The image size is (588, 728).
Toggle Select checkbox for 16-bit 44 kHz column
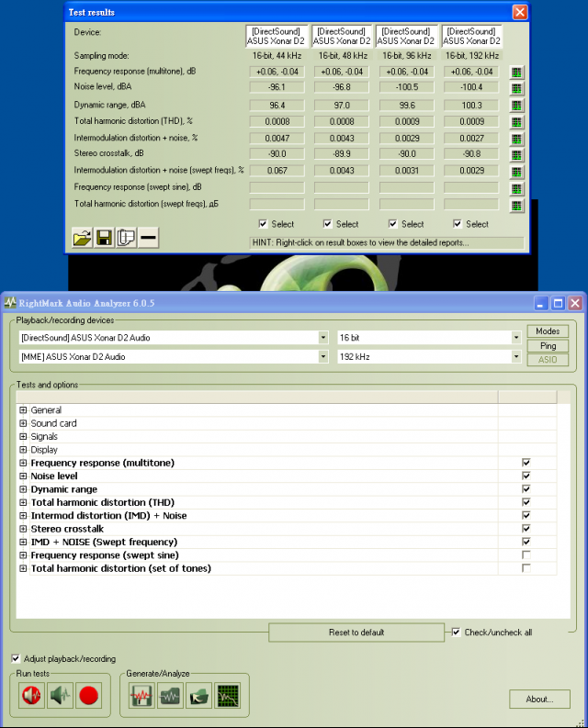coord(263,224)
